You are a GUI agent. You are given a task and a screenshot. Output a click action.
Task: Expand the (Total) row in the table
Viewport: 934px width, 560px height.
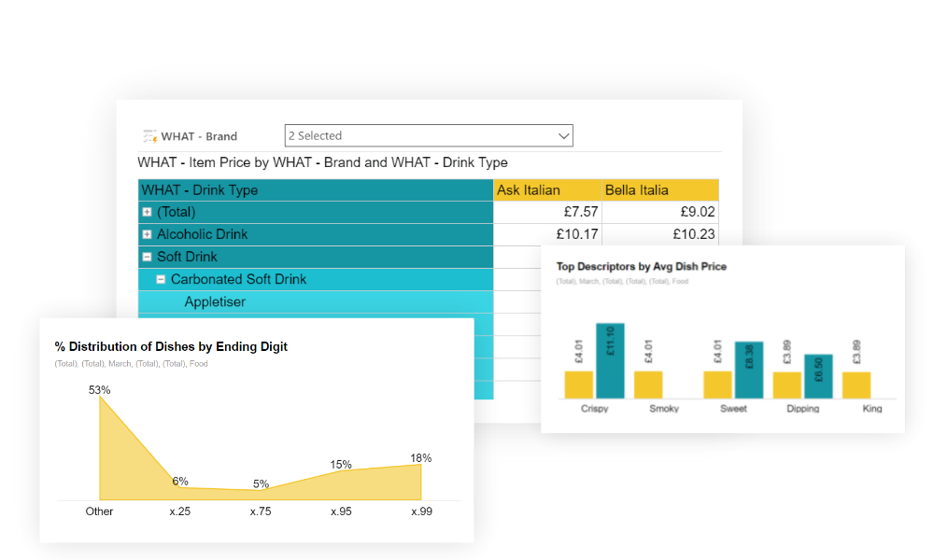click(x=146, y=212)
